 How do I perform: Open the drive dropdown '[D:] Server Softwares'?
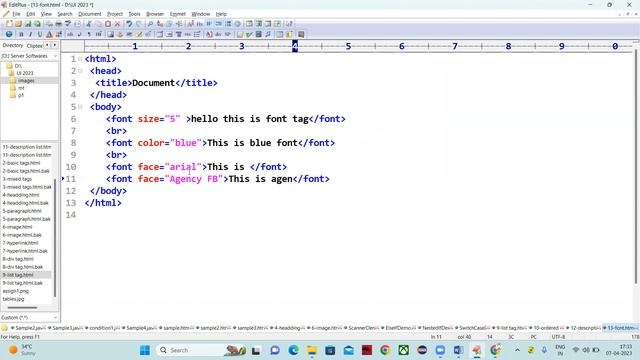pos(29,56)
